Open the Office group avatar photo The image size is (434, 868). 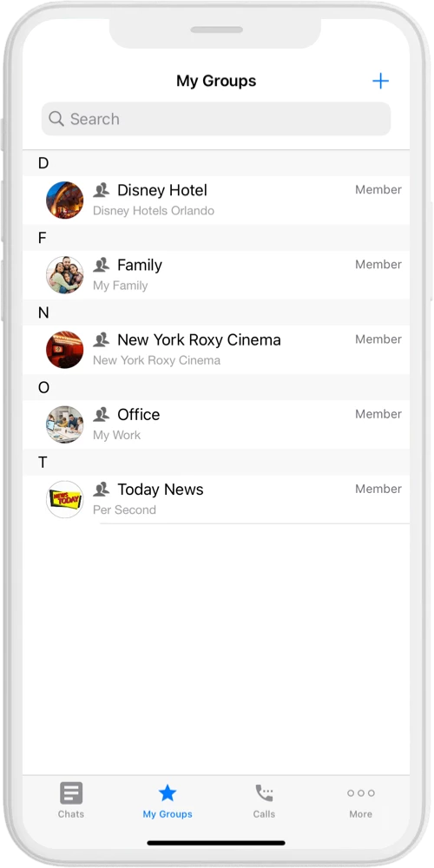65,424
